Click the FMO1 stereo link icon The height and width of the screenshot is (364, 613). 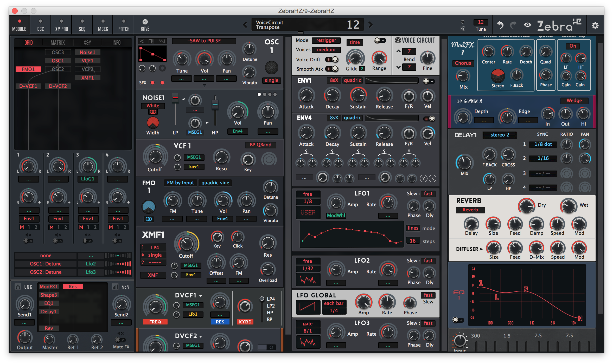149,219
